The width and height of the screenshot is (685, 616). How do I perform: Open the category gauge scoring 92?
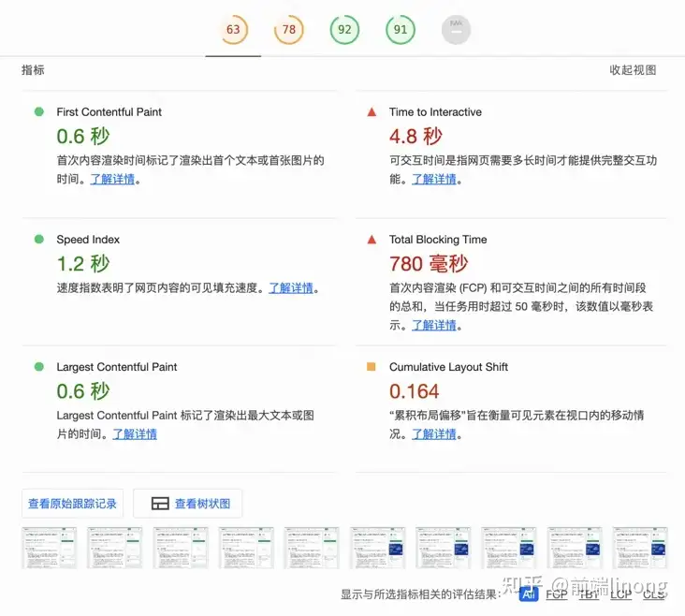point(344,30)
